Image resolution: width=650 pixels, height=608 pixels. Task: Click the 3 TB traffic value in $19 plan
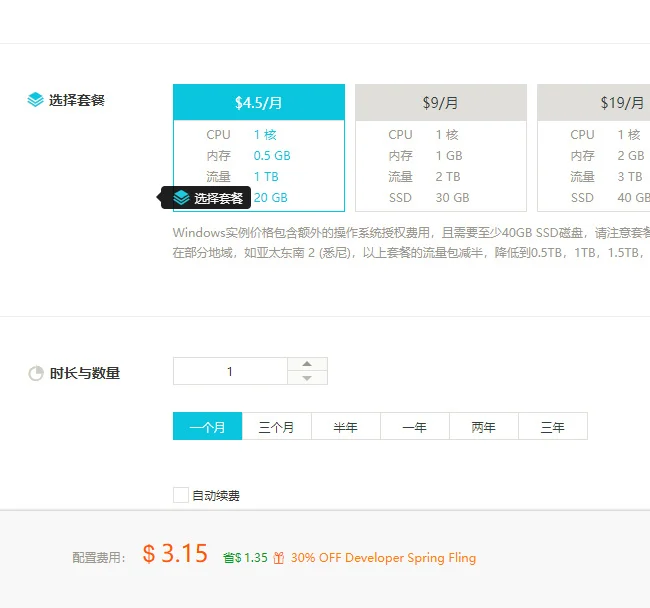(630, 177)
